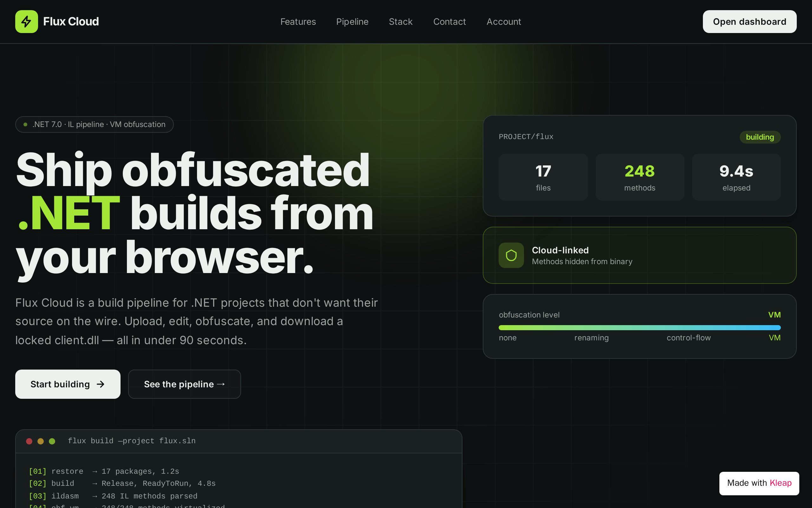This screenshot has width=812, height=508.
Task: Click the 'obfuscation level' heading
Action: click(x=529, y=315)
